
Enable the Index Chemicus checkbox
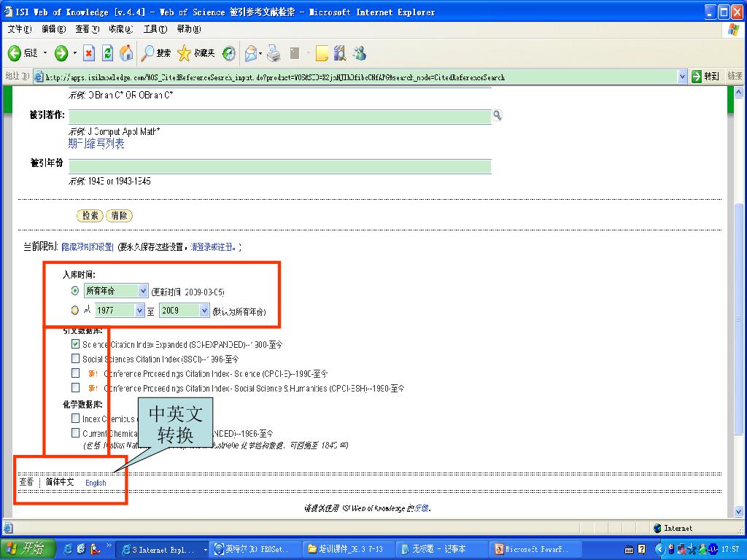pyautogui.click(x=75, y=418)
